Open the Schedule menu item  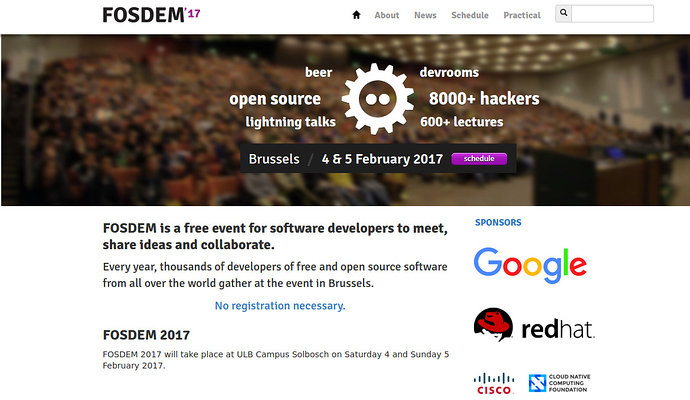pyautogui.click(x=470, y=15)
